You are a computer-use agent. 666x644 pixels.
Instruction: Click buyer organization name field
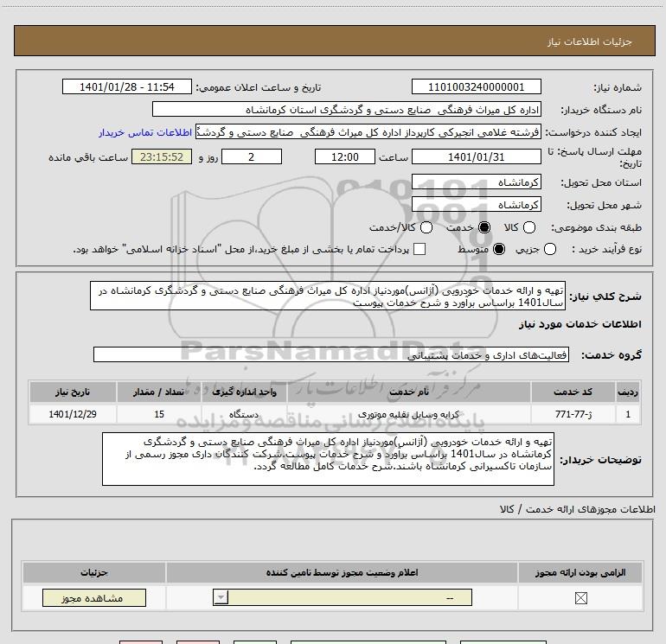tap(347, 109)
